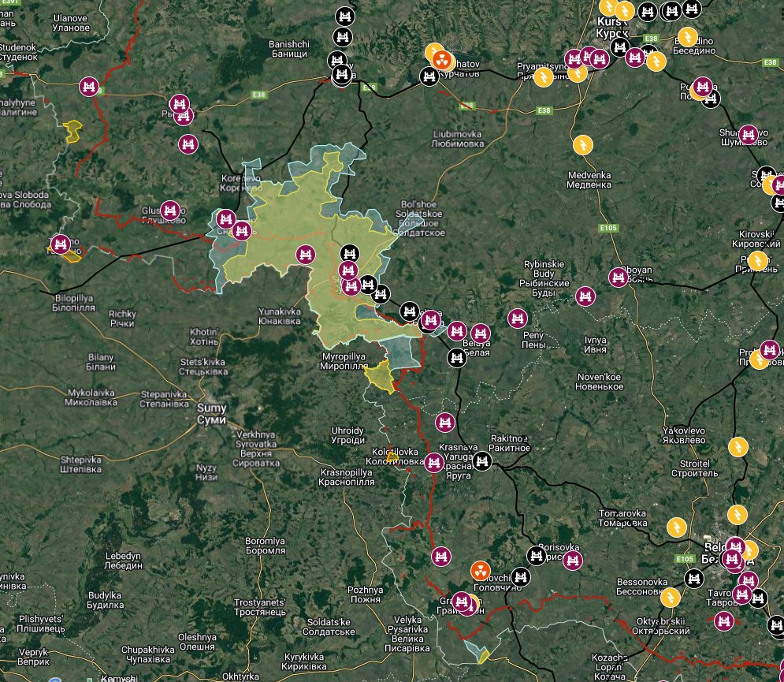Click the Khotin' label
This screenshot has width=784, height=682.
204,337
